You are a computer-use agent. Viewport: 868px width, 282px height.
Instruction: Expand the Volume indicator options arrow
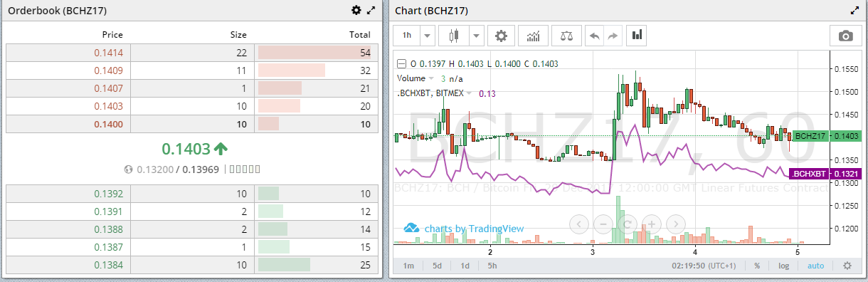pyautogui.click(x=431, y=78)
